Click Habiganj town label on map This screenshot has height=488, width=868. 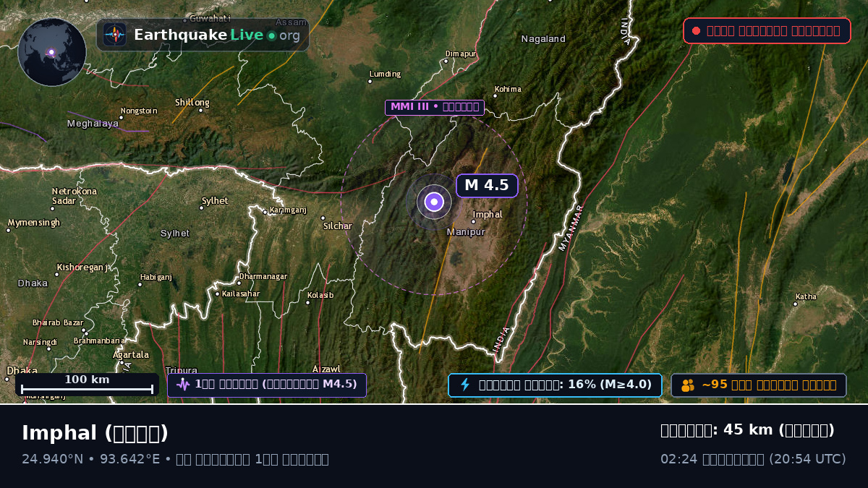pyautogui.click(x=156, y=277)
